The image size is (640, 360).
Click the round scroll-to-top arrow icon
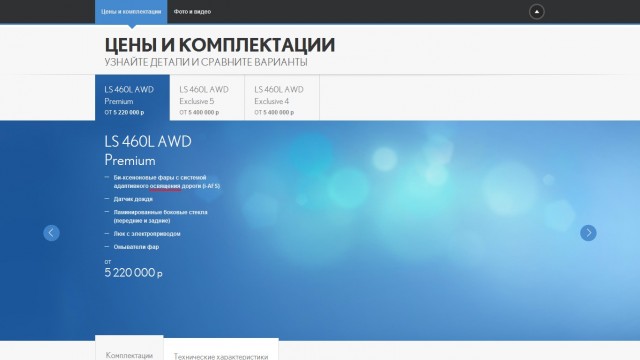[536, 12]
